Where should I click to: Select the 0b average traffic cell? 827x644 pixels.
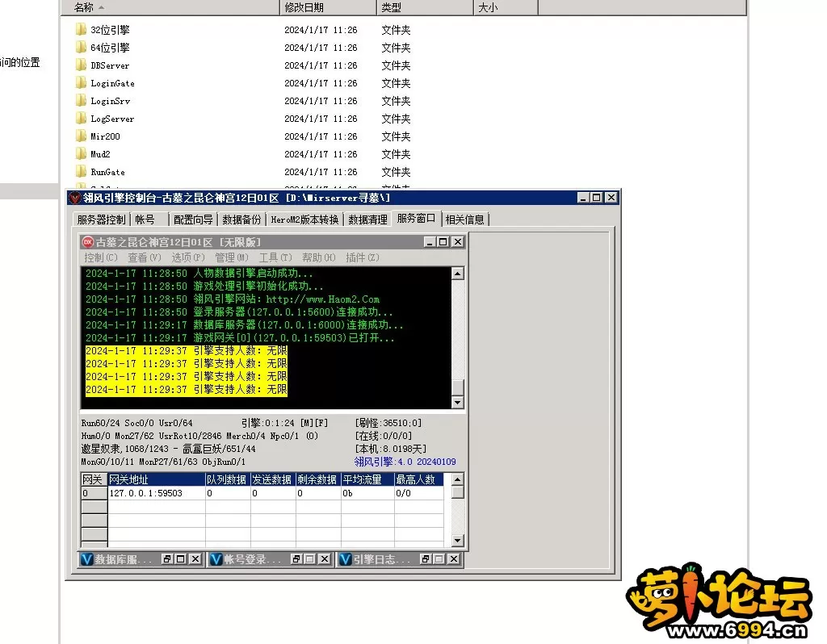(x=367, y=493)
